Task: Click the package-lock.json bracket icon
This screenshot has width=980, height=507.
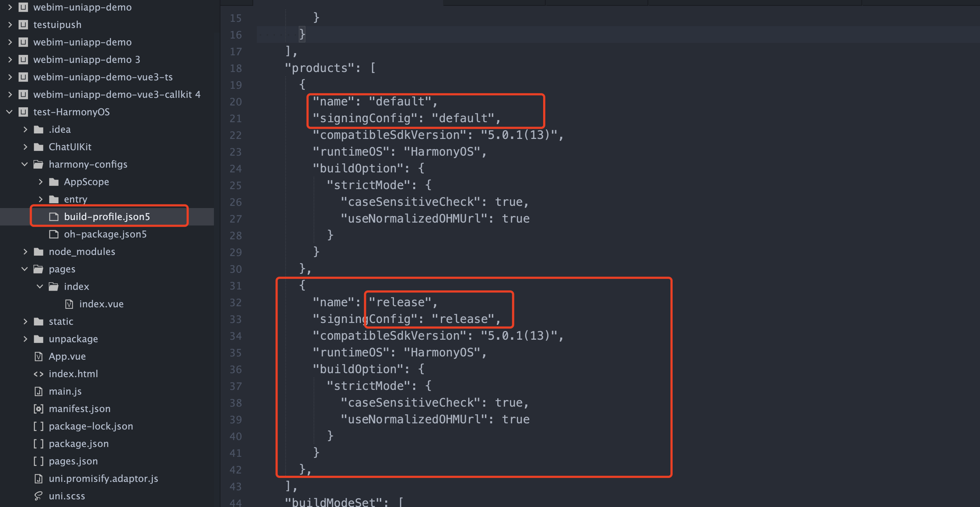Action: pos(39,426)
